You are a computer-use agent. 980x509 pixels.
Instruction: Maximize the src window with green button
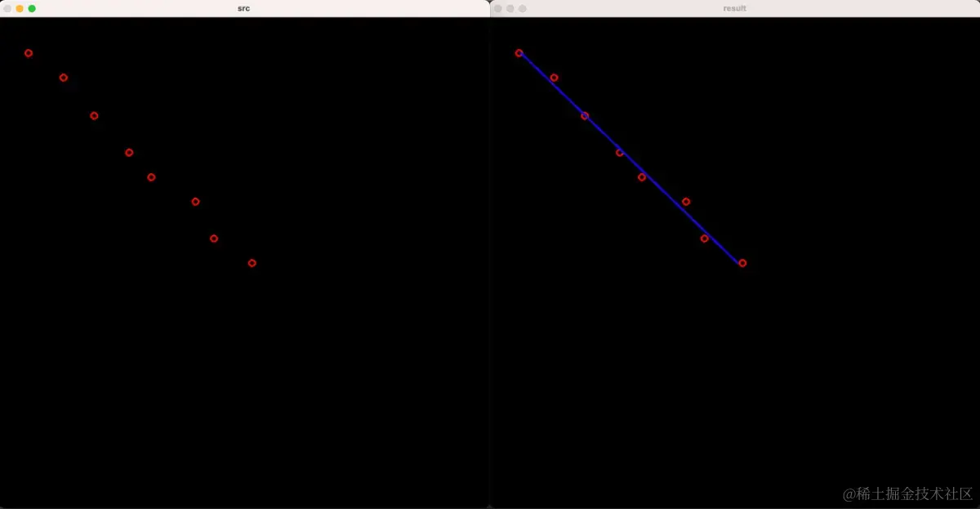point(32,8)
